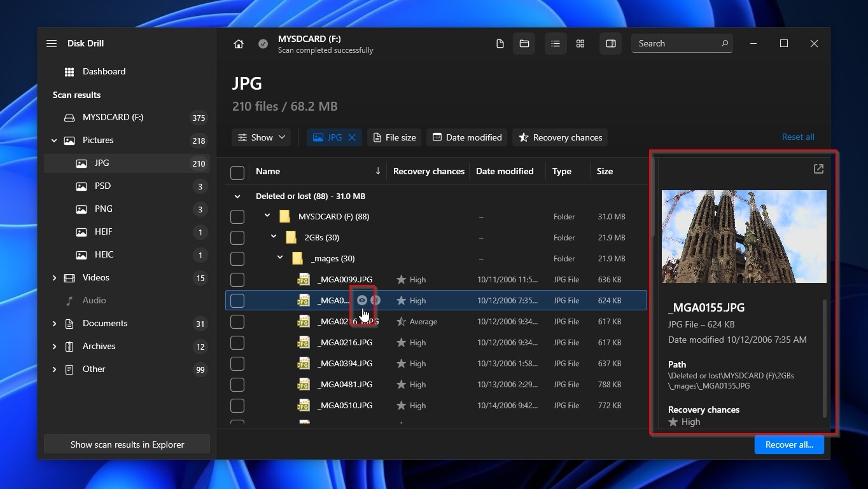Tick the select-all checkbox in header
This screenshot has width=868, height=489.
click(237, 172)
